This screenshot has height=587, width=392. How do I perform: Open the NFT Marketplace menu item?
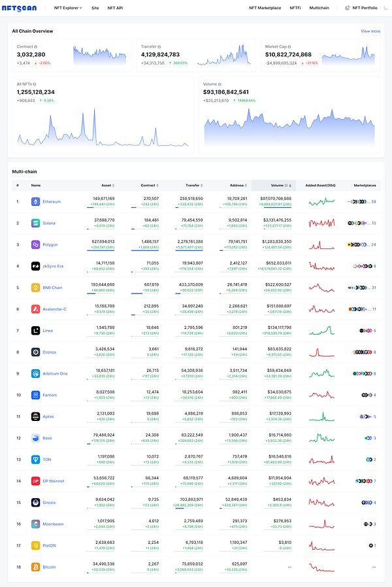tap(265, 8)
